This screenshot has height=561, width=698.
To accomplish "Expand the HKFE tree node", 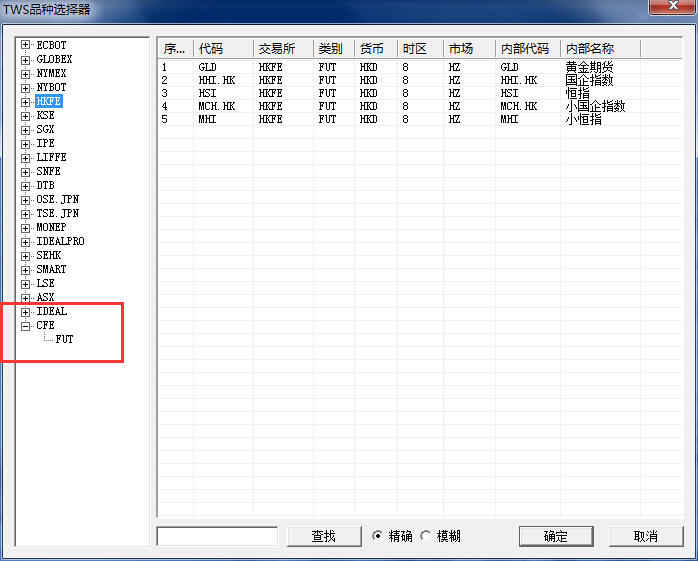I will click(x=25, y=102).
